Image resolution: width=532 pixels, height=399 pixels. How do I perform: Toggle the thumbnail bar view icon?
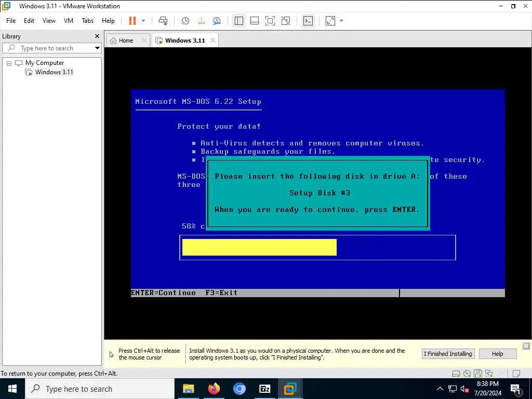255,21
